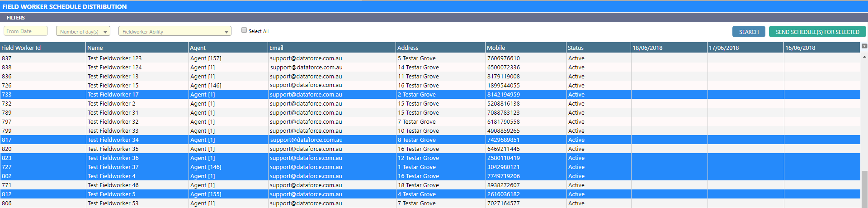The height and width of the screenshot is (208, 868).
Task: Select row Test Fieldworker 124
Action: pyautogui.click(x=430, y=67)
